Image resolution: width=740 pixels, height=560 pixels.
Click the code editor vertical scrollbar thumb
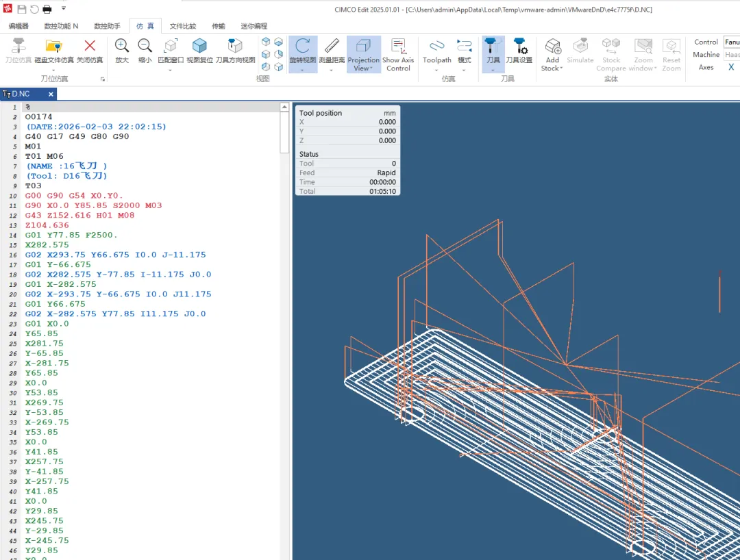tap(284, 133)
